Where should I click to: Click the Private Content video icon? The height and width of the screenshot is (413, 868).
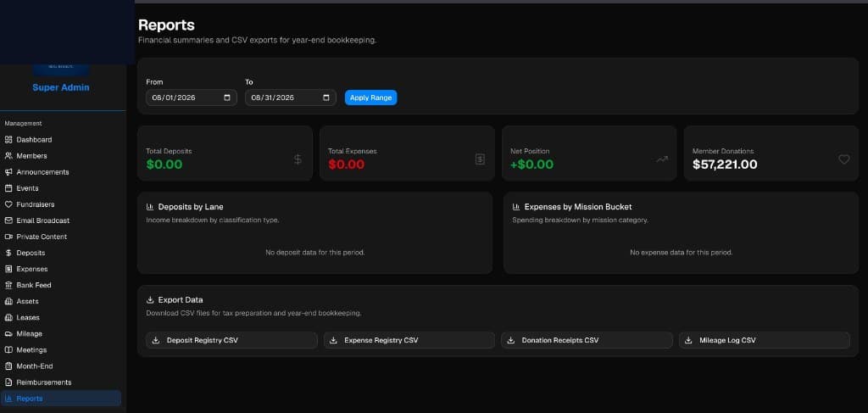click(8, 237)
